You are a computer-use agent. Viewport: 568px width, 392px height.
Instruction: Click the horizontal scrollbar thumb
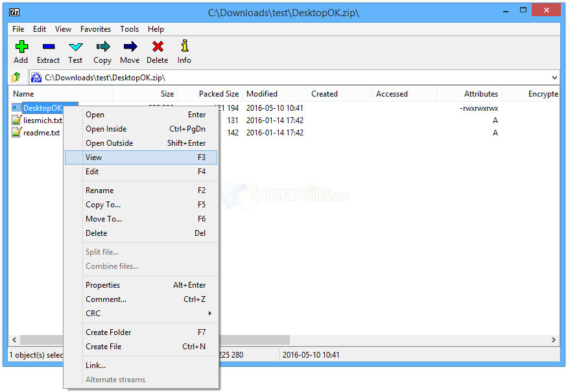point(254,340)
